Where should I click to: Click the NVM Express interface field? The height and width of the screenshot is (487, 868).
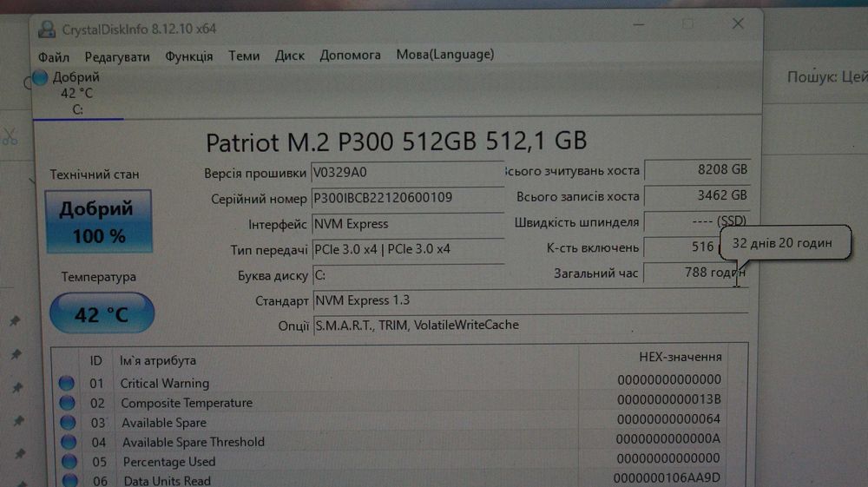point(408,224)
